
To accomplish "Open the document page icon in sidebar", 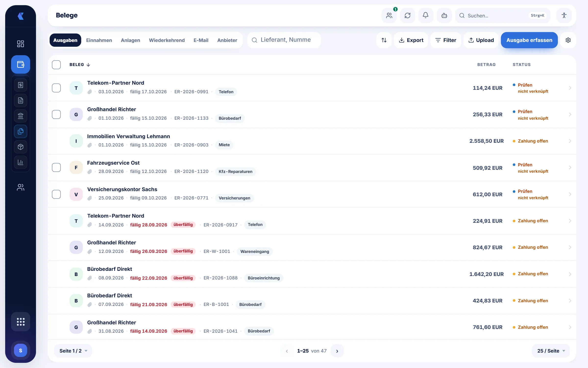I will pyautogui.click(x=21, y=100).
